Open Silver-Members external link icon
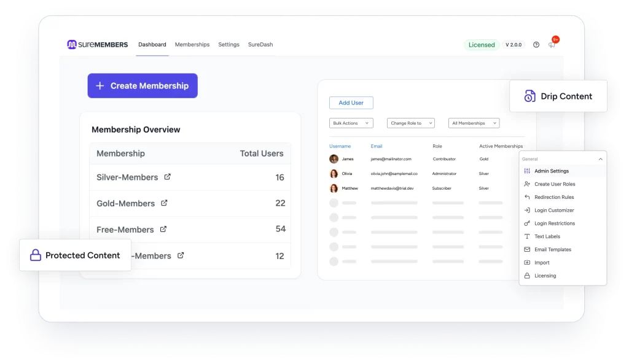 coord(167,177)
